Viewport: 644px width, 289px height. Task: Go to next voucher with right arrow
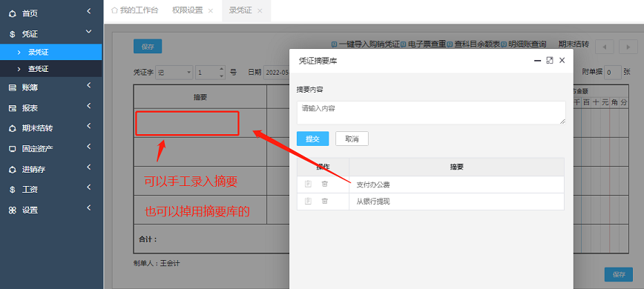tap(628, 47)
